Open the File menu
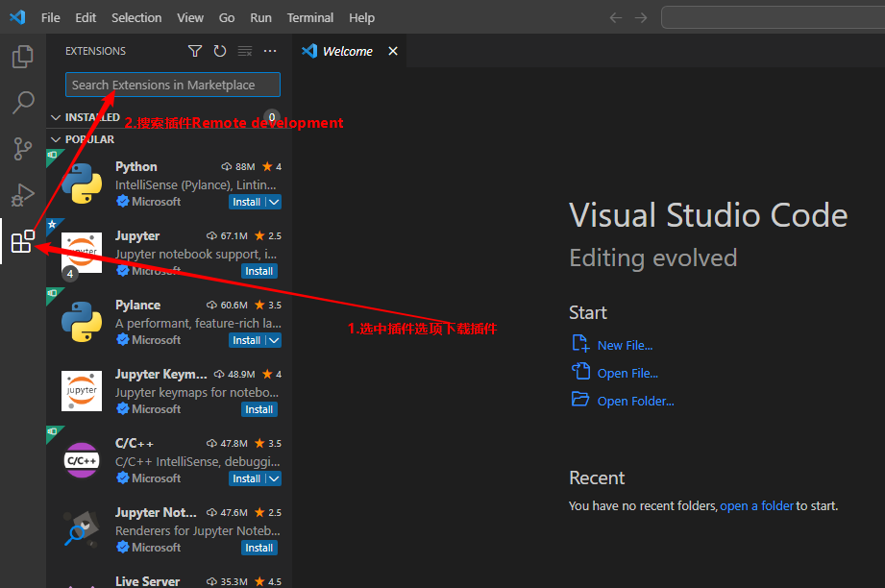The height and width of the screenshot is (588, 885). tap(50, 18)
